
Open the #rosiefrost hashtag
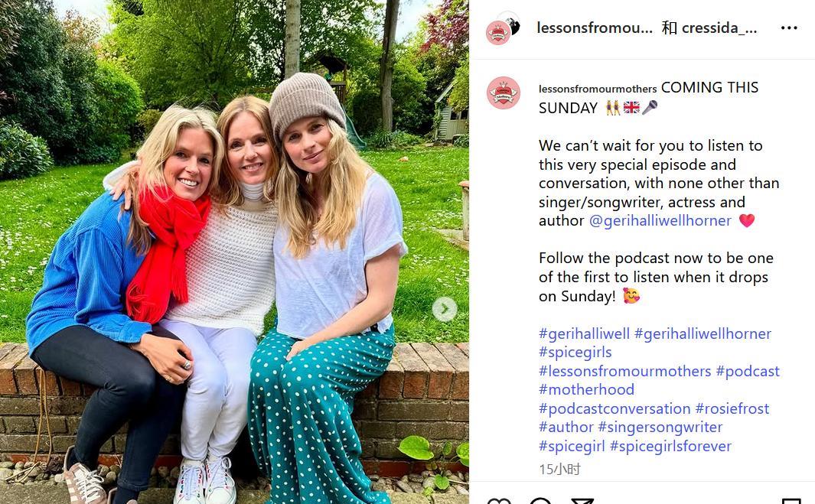[x=732, y=408]
